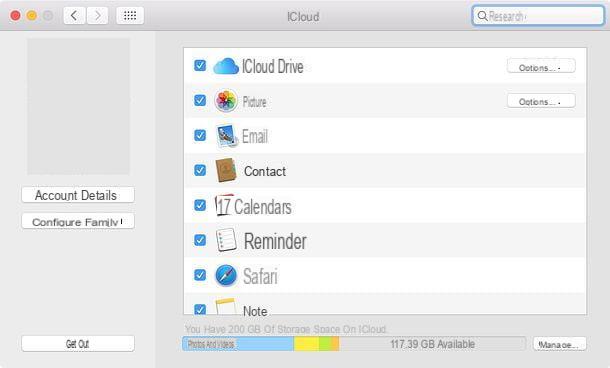Click the Mail stamp icon beside Email
Viewport: 610px width, 368px height.
click(x=226, y=136)
